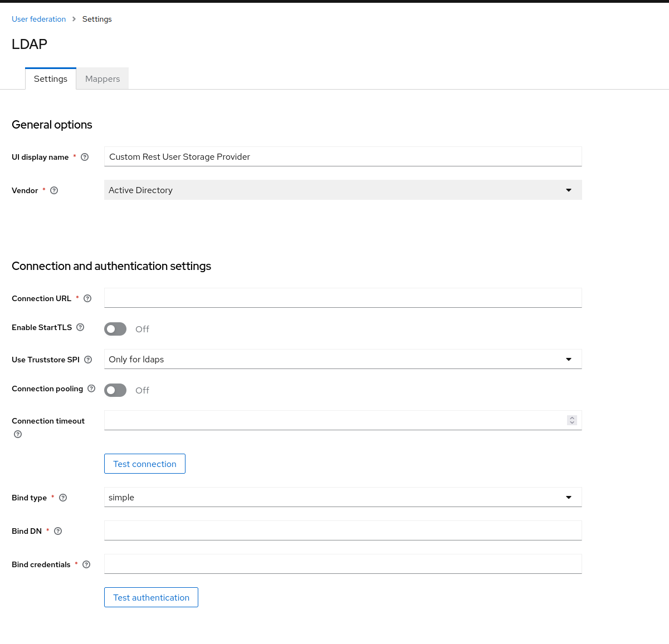Enable the StartTLS toggle
The image size is (669, 644).
[115, 329]
